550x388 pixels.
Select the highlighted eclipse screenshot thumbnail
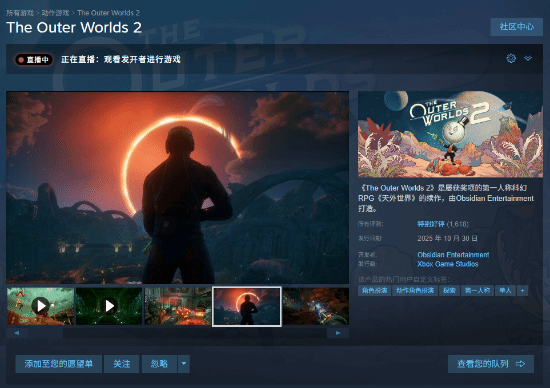(x=247, y=306)
